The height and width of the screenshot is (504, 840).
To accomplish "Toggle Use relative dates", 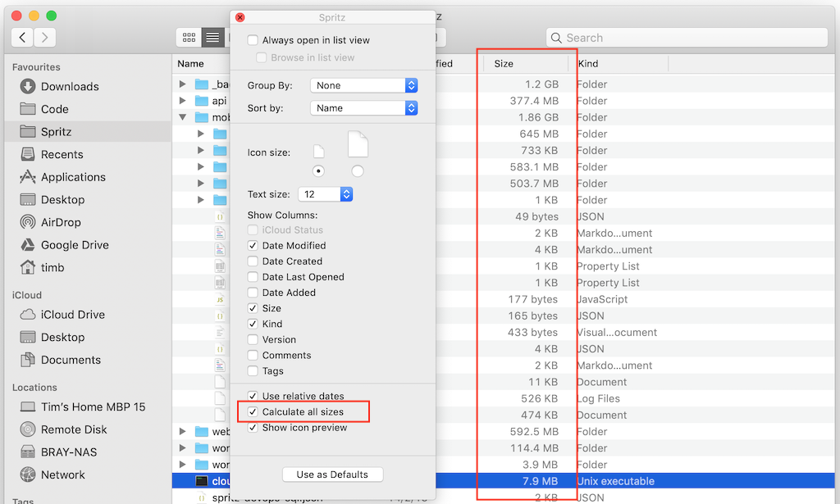I will [x=253, y=396].
